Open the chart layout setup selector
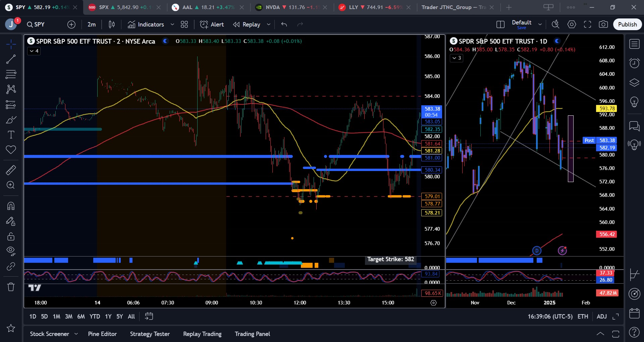 coord(500,24)
